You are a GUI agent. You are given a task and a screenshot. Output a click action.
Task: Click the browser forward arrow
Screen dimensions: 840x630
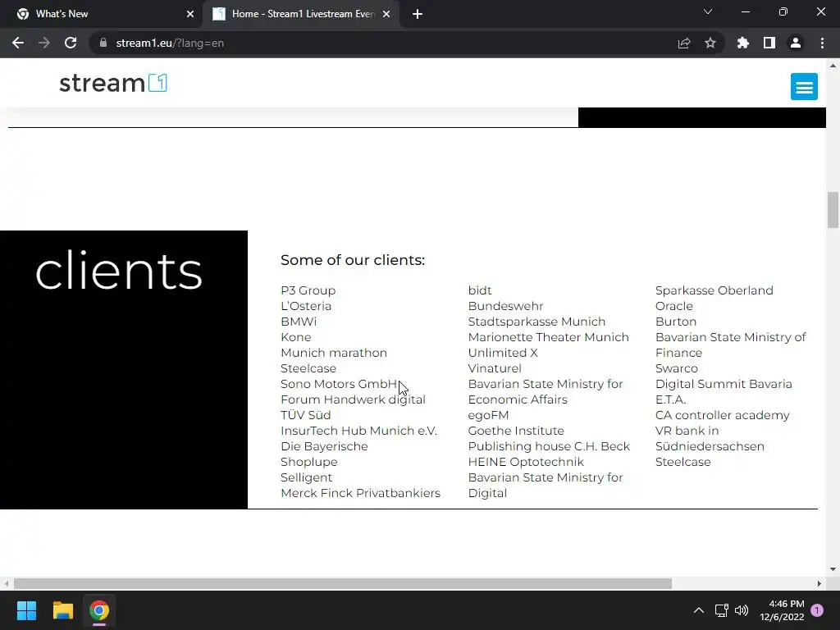(44, 43)
